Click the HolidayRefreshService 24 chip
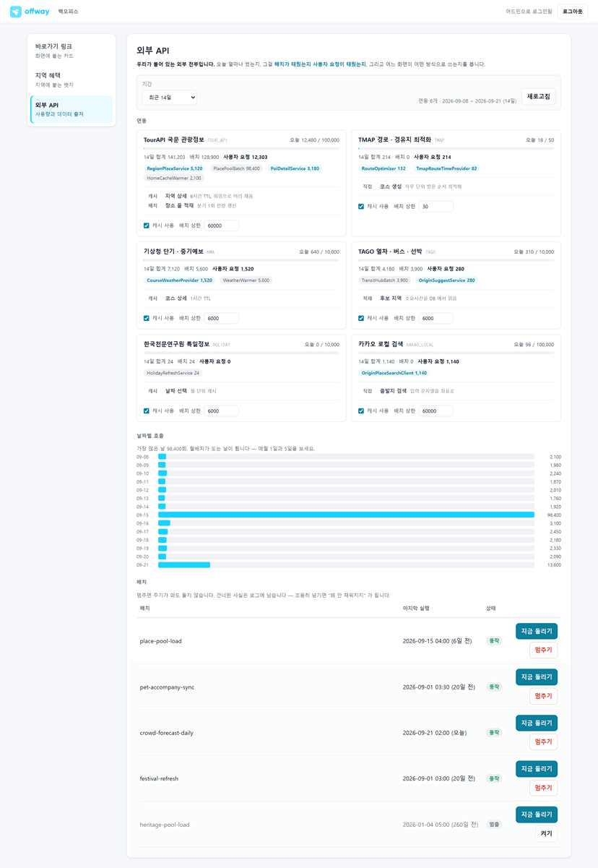The image size is (598, 868). pyautogui.click(x=173, y=373)
